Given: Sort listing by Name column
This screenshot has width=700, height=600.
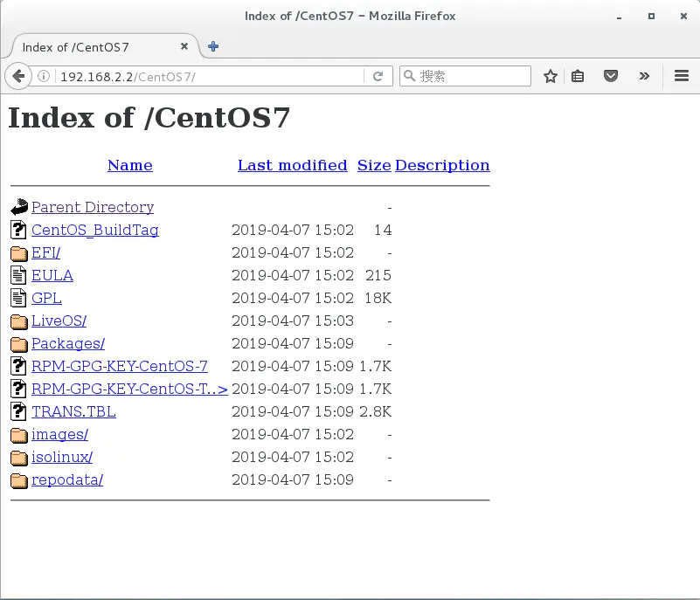Looking at the screenshot, I should click(x=130, y=165).
